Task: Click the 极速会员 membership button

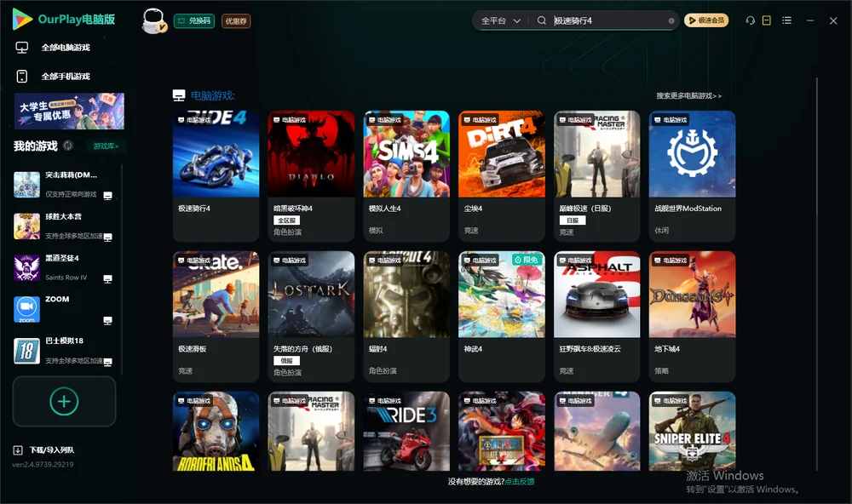Action: 706,20
